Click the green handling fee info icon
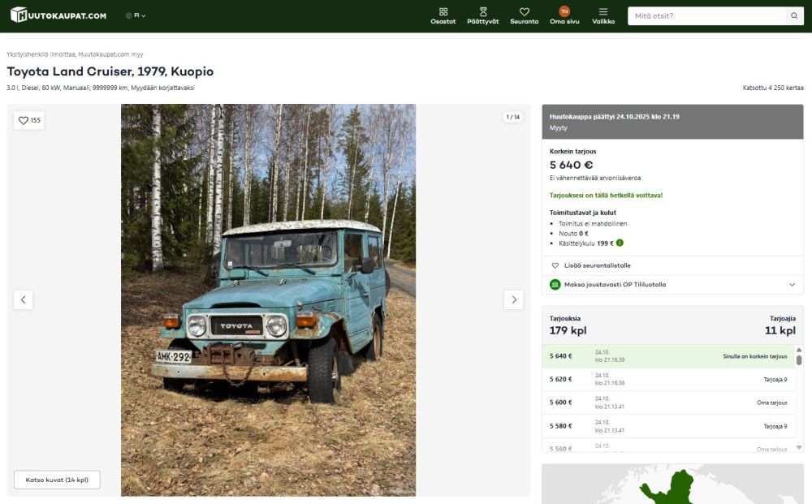This screenshot has width=812, height=504. tap(620, 243)
